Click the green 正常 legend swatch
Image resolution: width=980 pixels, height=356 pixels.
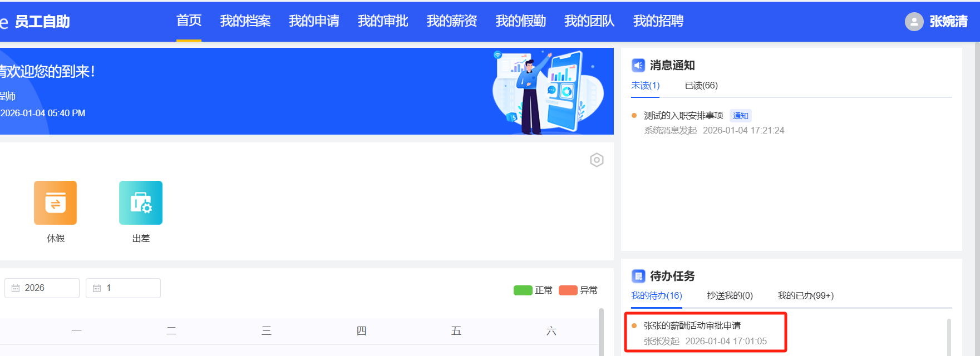[x=523, y=290]
